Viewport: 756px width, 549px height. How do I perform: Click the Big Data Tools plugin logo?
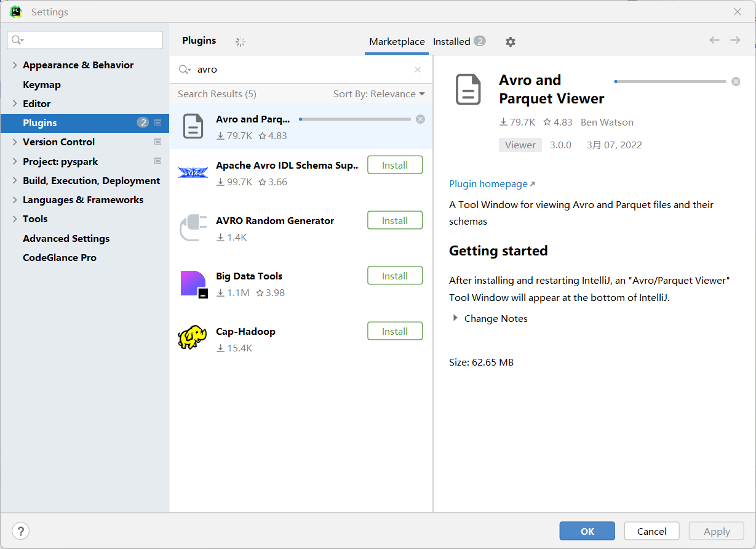click(x=194, y=284)
